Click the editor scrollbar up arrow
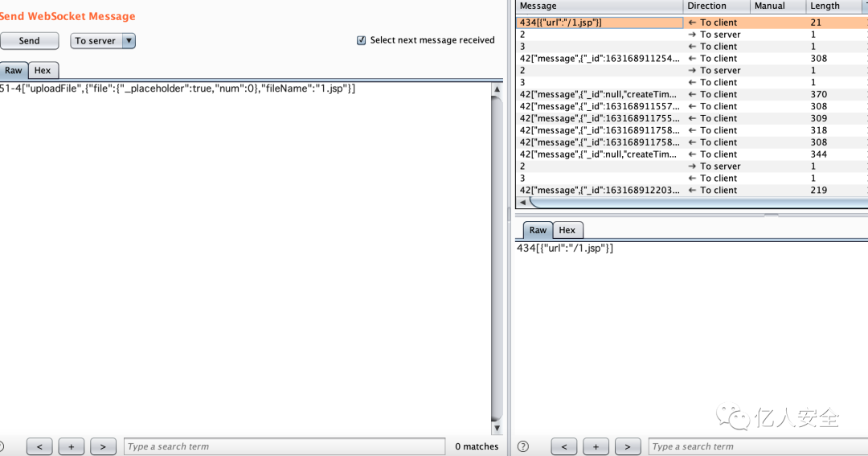 (x=497, y=88)
